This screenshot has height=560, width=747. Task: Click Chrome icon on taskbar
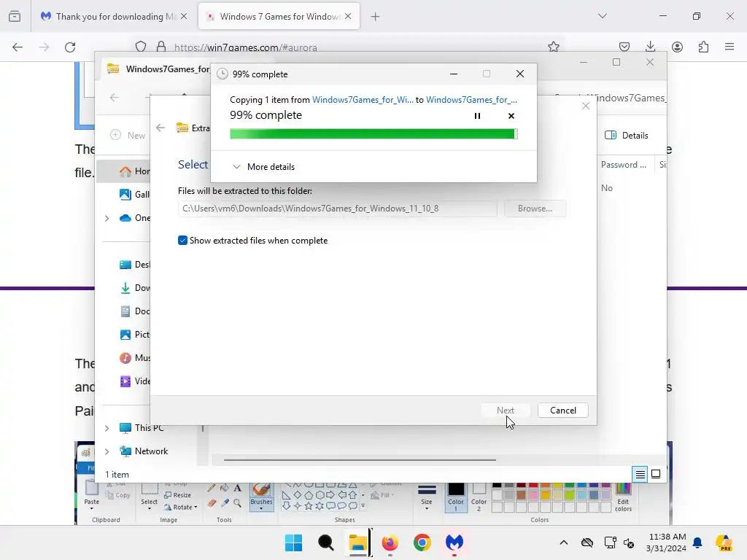[422, 542]
